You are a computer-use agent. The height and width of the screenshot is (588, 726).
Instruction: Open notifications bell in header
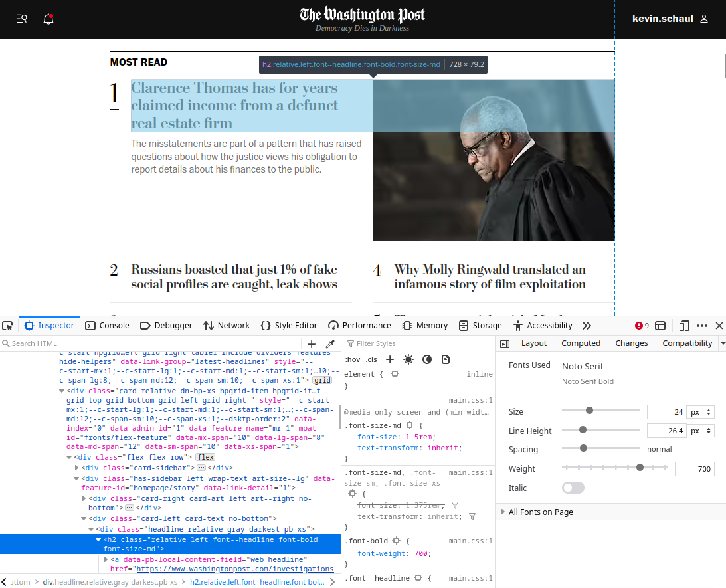48,19
